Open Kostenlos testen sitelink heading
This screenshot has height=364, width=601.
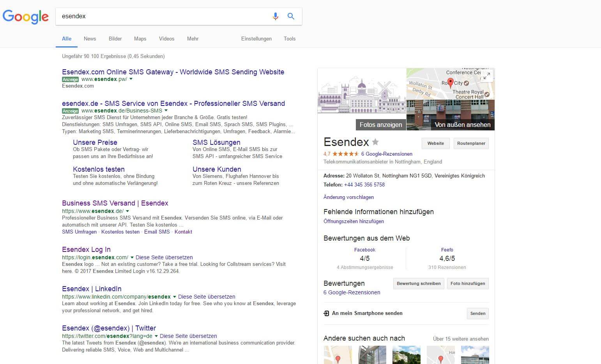[99, 169]
